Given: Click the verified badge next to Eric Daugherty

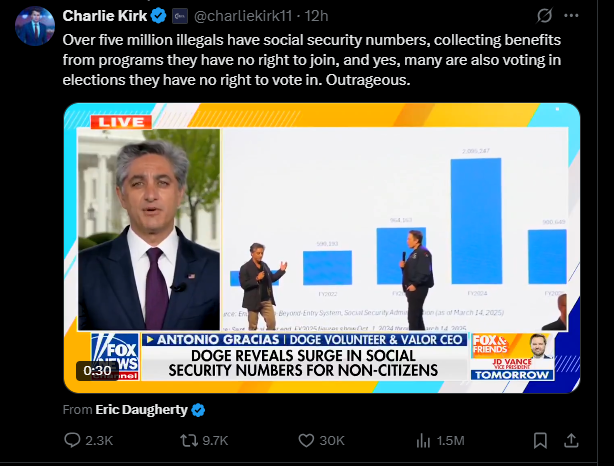Looking at the screenshot, I should tap(198, 409).
